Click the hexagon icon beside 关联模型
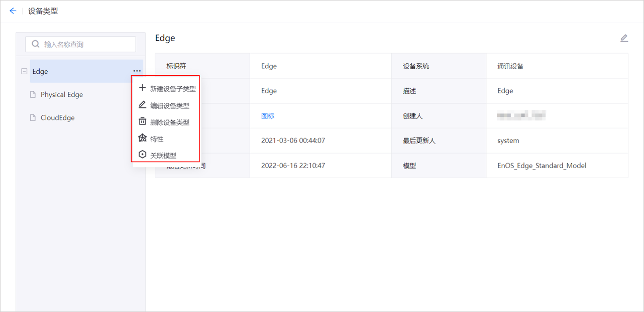The image size is (644, 312). click(x=141, y=154)
